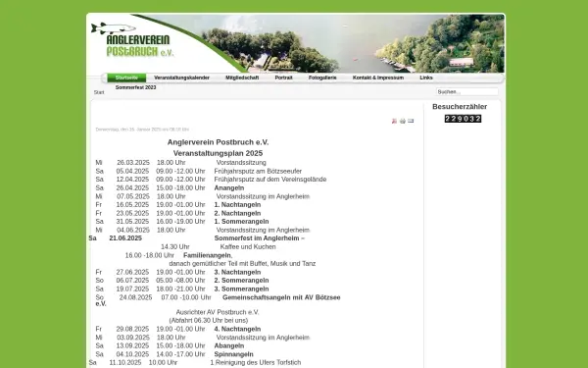588x368 pixels.
Task: Click Vorstandssitzung im Anglerheim on 03.09.2025
Action: pos(263,338)
